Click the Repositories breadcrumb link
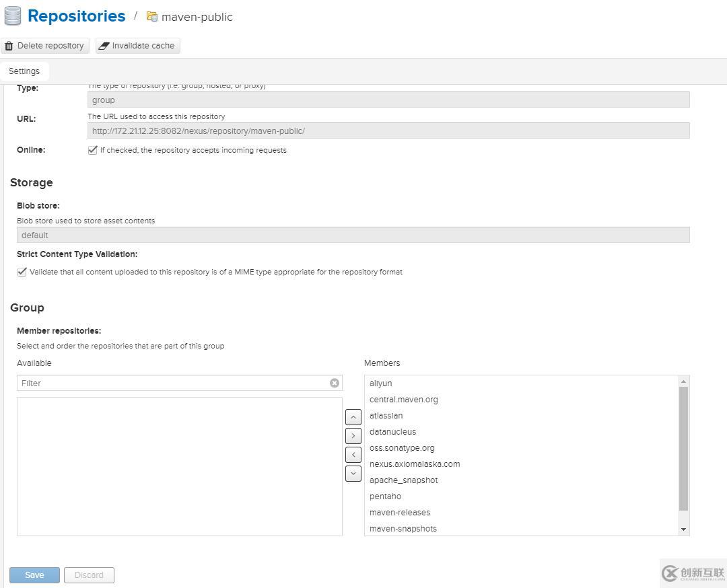The width and height of the screenshot is (727, 588). click(77, 15)
